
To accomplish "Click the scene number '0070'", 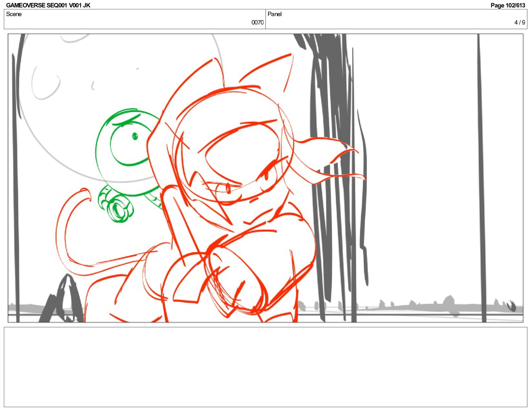I will click(257, 23).
